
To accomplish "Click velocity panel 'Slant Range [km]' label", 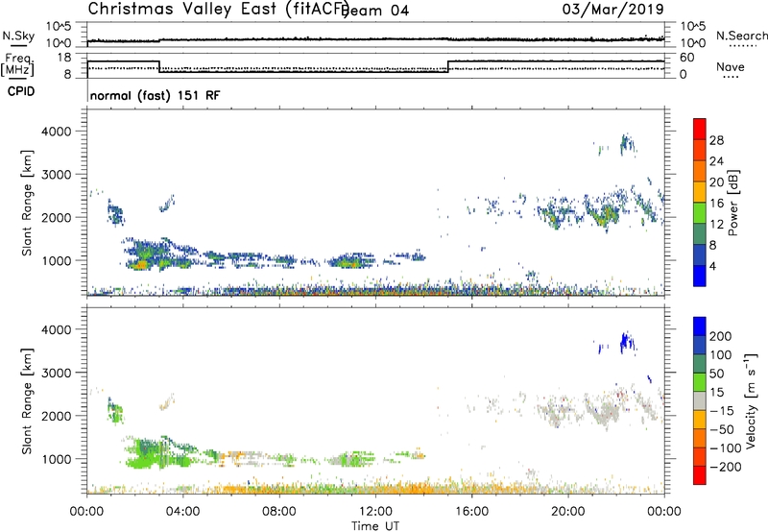I will [27, 401].
